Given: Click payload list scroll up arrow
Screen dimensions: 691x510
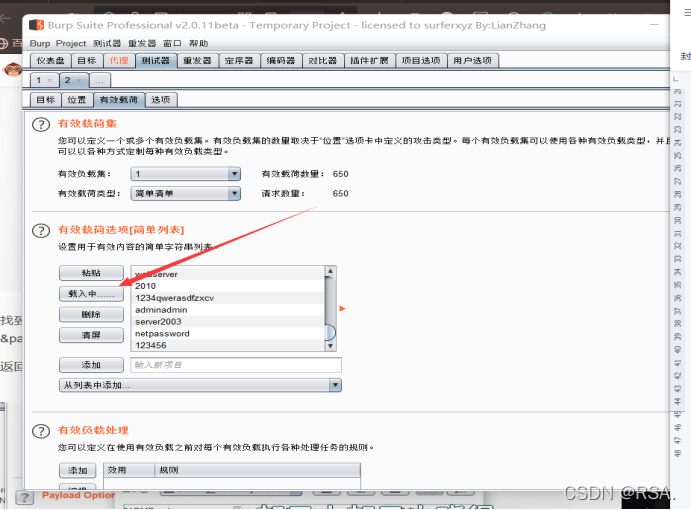Looking at the screenshot, I should pos(330,271).
